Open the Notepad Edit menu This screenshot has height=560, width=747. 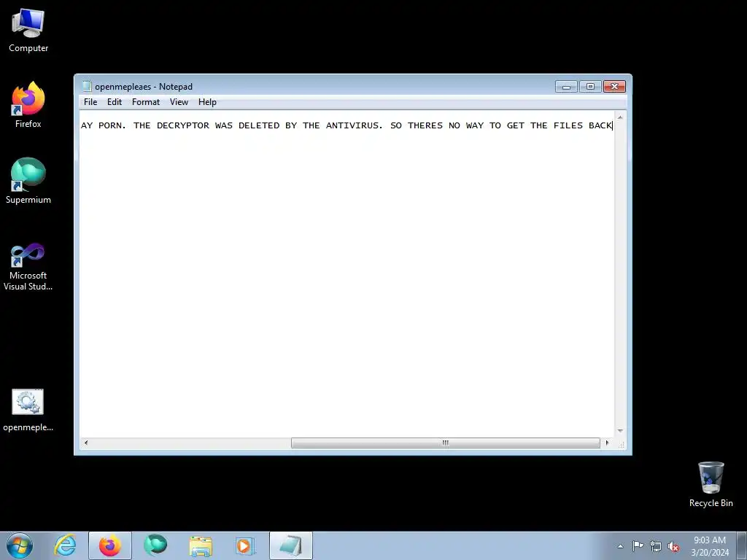pyautogui.click(x=115, y=102)
